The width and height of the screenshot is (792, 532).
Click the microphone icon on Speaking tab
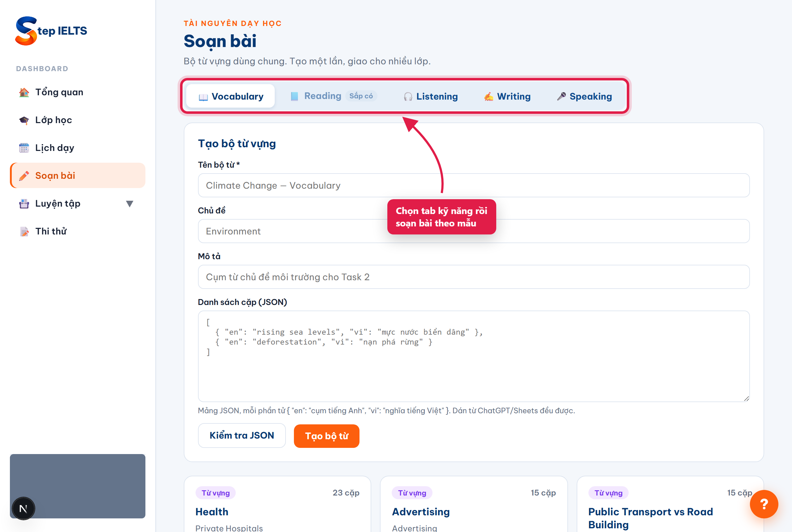click(561, 97)
